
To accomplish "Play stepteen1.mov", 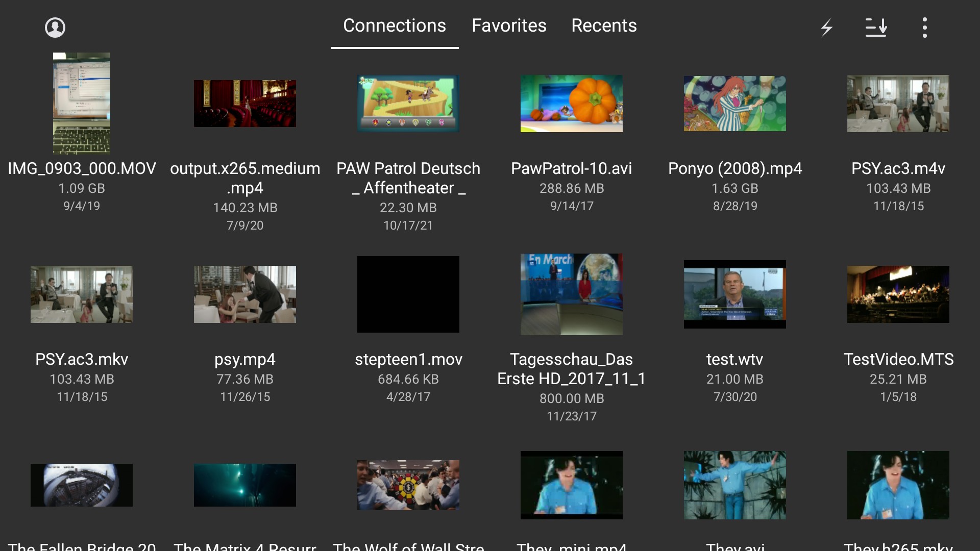I will click(408, 294).
